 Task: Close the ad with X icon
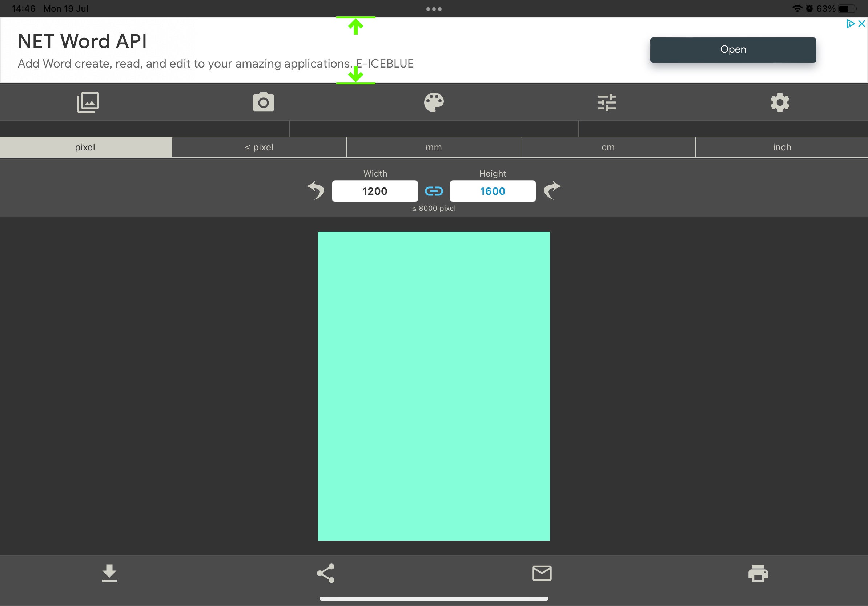click(861, 24)
